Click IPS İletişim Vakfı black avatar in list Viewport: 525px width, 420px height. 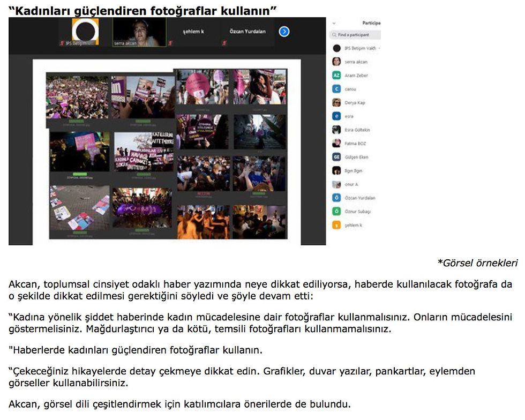point(336,48)
